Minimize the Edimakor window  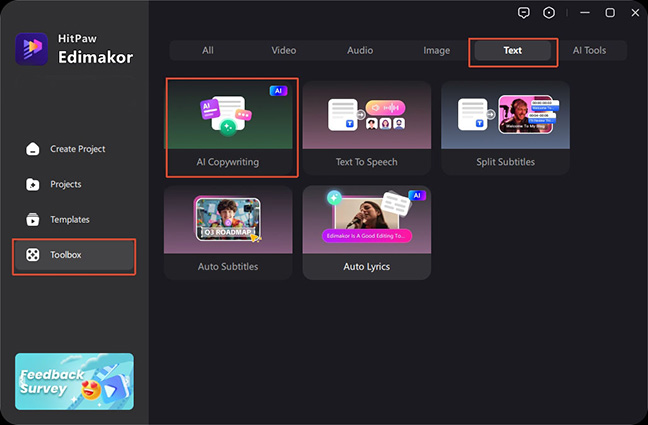585,13
